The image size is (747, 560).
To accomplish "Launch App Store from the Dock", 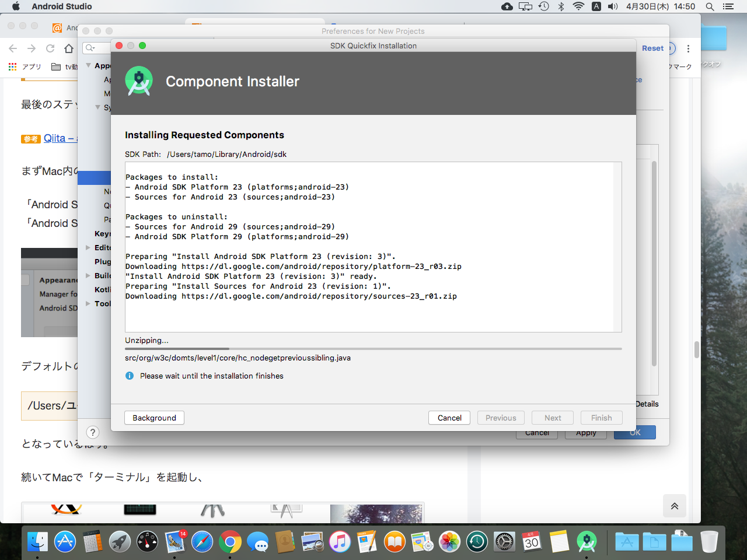I will click(65, 542).
